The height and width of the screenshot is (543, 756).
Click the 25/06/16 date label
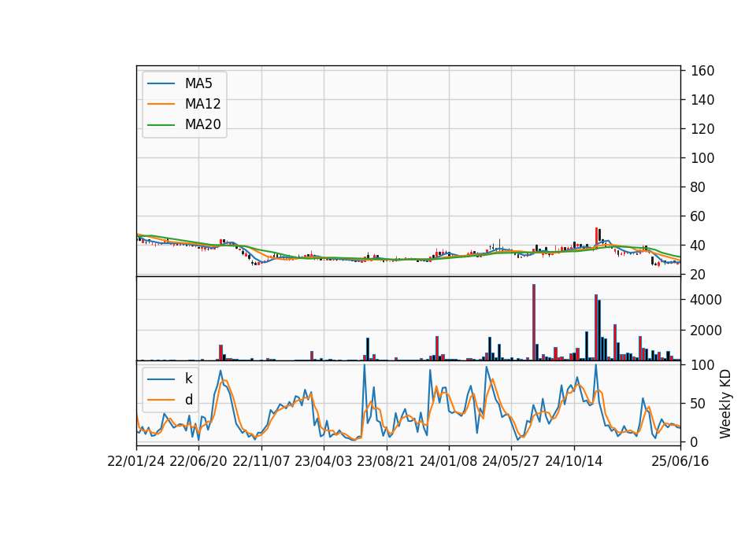coord(680,461)
